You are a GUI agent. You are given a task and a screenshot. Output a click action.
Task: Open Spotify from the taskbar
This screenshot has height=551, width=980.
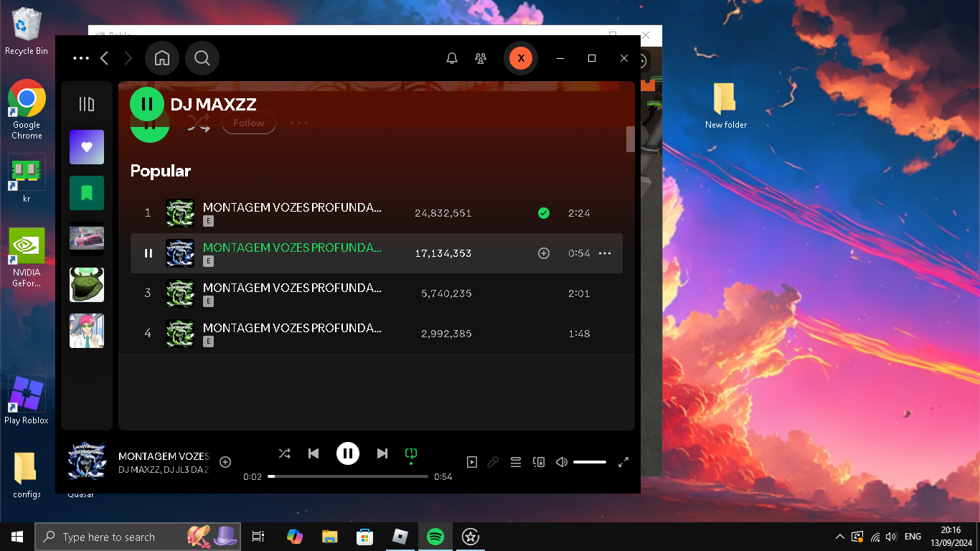pyautogui.click(x=435, y=537)
